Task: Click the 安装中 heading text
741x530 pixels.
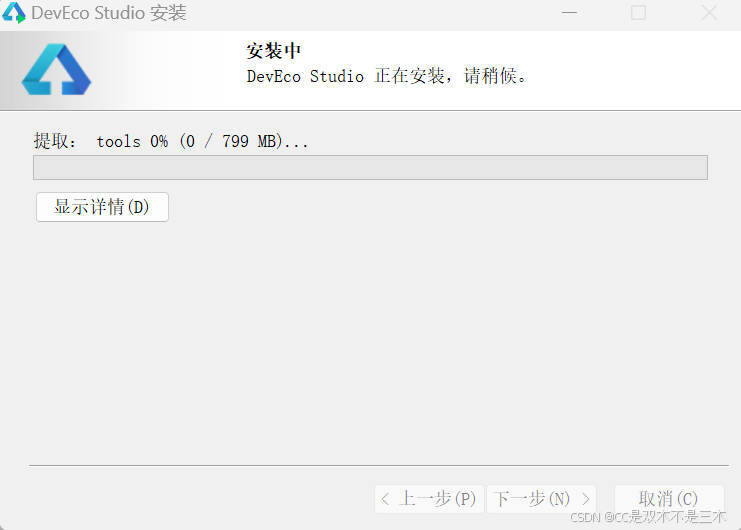Action: click(x=274, y=51)
